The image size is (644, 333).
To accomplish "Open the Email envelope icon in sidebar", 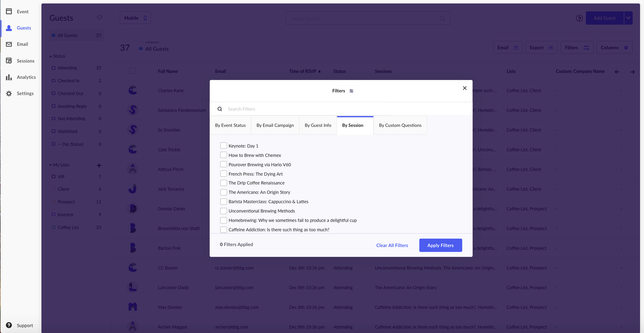I will click(x=9, y=44).
